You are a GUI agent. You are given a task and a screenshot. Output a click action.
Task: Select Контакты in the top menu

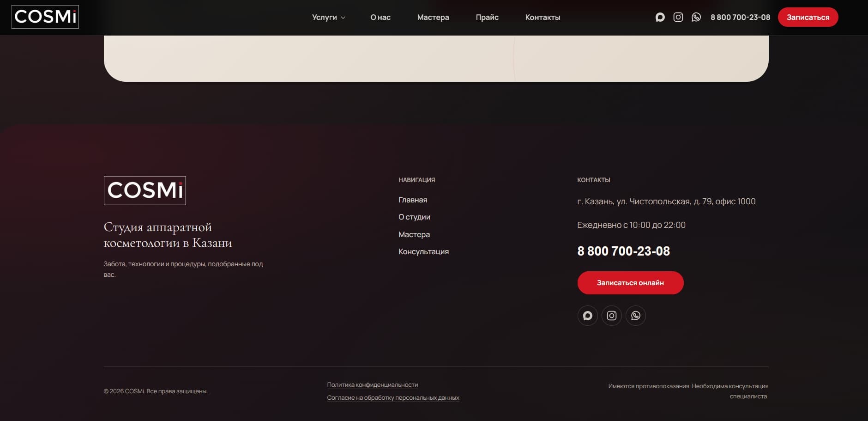tap(542, 18)
